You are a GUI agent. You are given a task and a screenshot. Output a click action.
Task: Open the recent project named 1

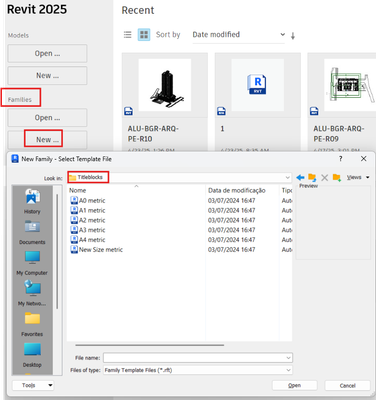(258, 85)
